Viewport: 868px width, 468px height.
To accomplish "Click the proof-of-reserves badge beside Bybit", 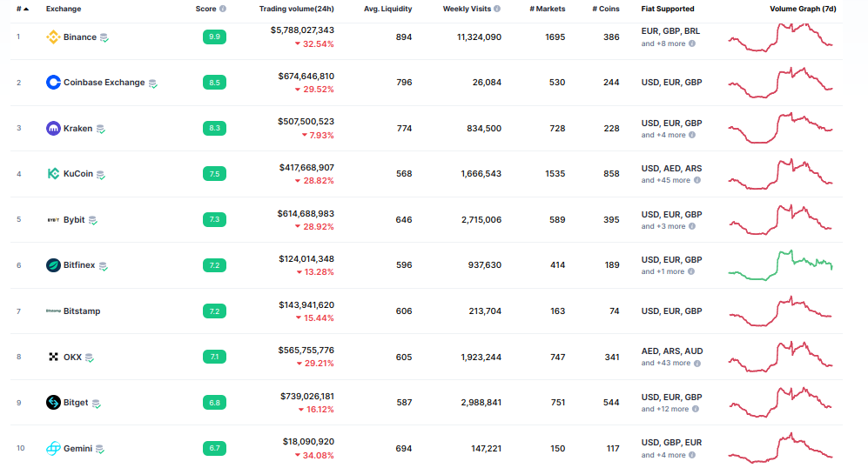I will click(93, 221).
